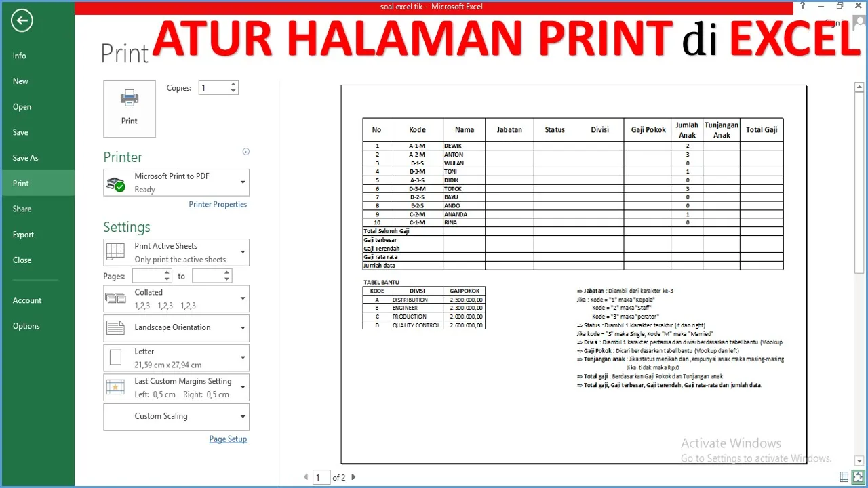Viewport: 868px width, 488px height.
Task: Click the Print Active Sheets grid icon
Action: coord(116,252)
